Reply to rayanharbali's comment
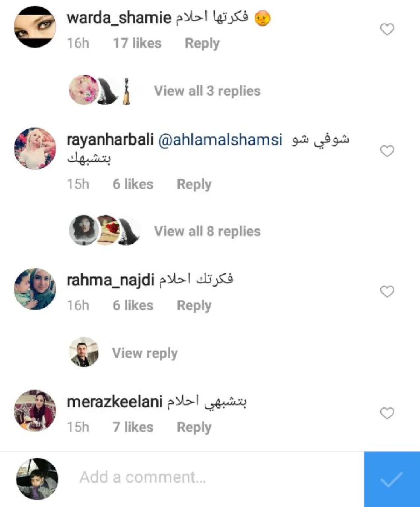Screen dimensions: 420x507 194,184
